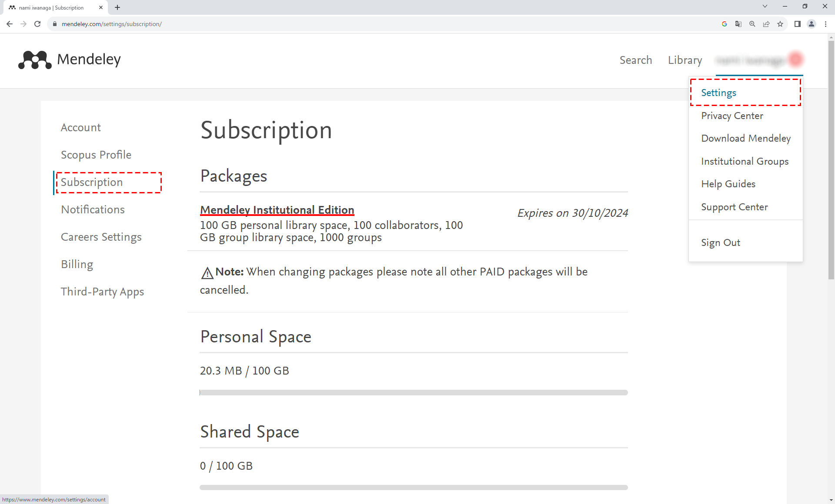Click the scrollbar down arrow

831,500
